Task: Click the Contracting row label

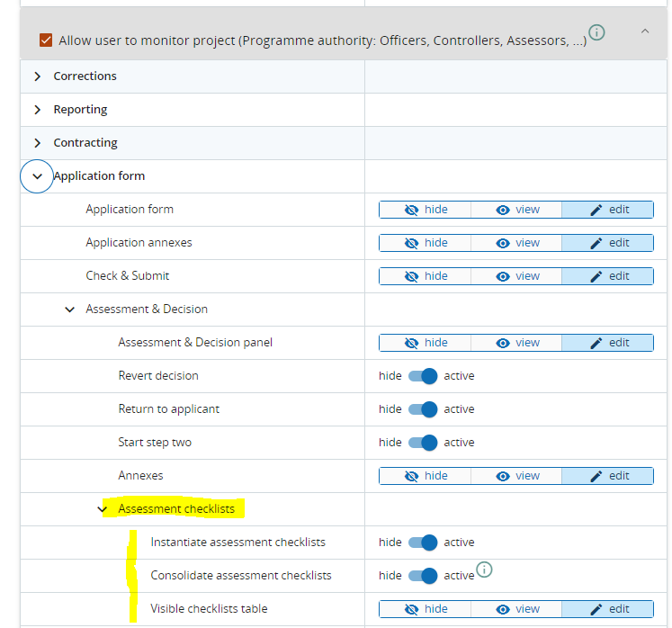Action: 85,143
